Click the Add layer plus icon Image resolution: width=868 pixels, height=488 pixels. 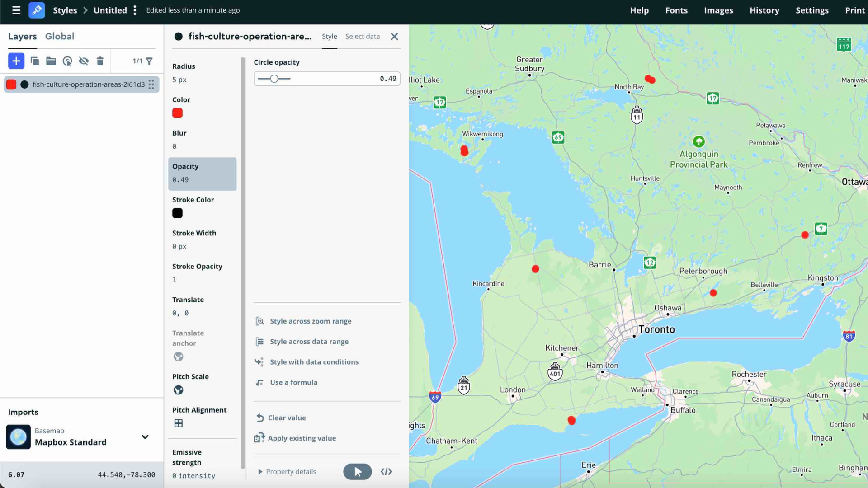pos(16,61)
